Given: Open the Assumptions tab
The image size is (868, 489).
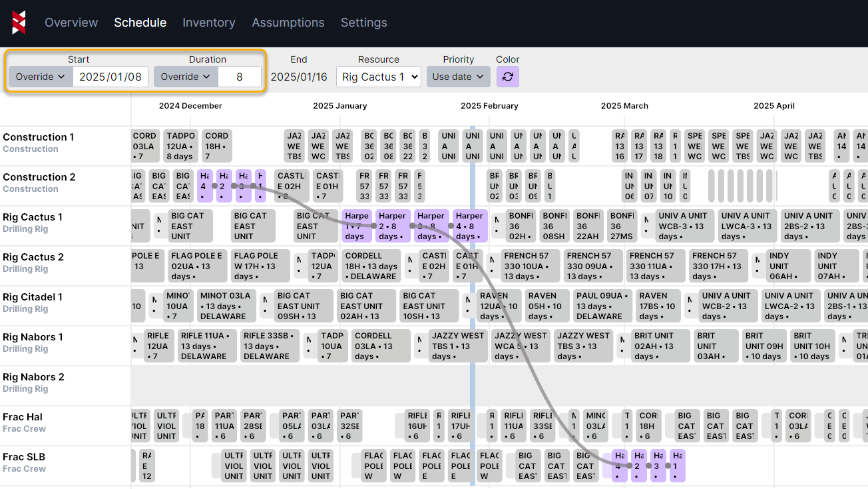Looking at the screenshot, I should 288,23.
